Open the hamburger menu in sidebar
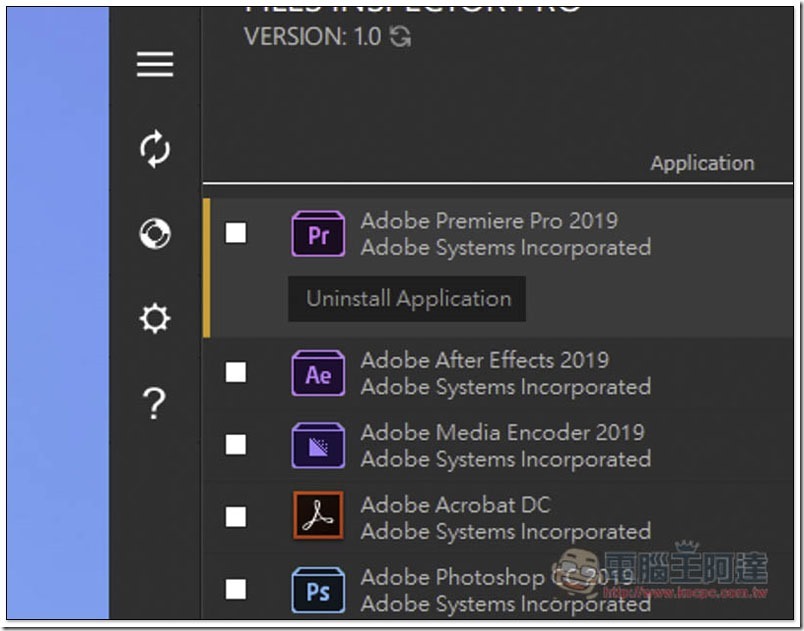 point(155,64)
